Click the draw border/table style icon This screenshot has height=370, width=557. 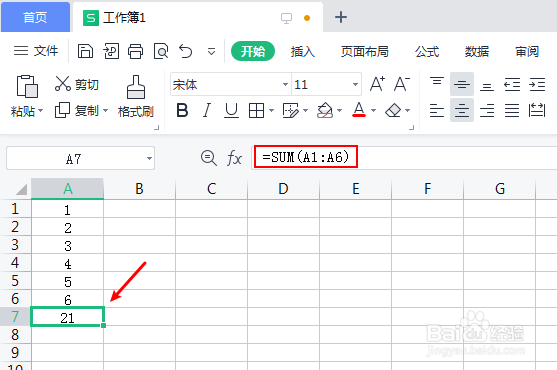[x=291, y=110]
